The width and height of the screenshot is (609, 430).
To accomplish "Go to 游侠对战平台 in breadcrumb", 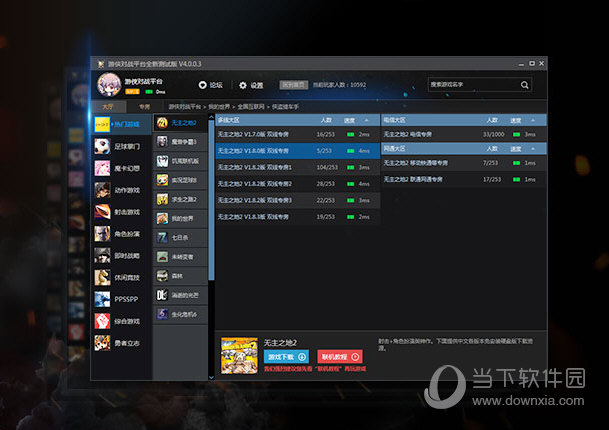I will (185, 106).
